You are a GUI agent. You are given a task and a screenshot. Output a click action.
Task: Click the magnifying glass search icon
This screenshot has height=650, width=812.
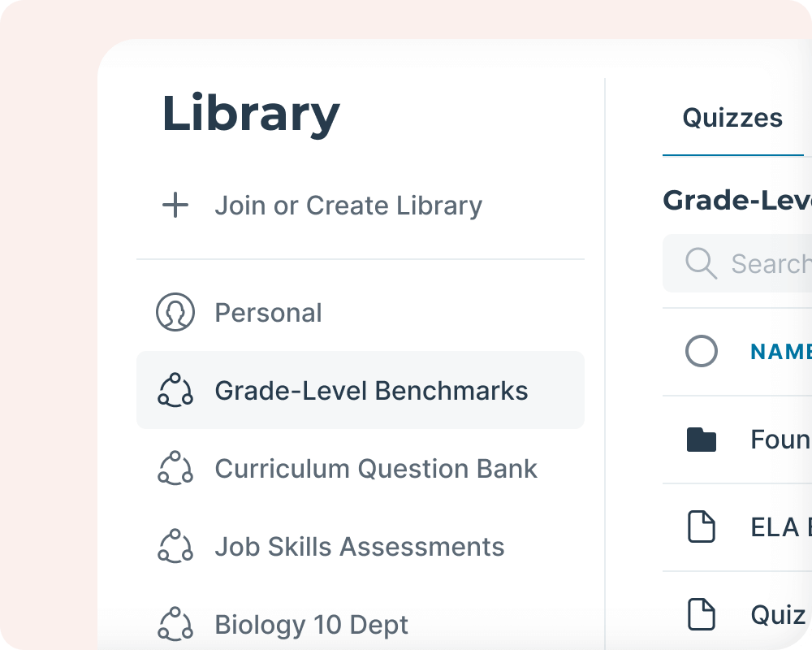tap(701, 264)
